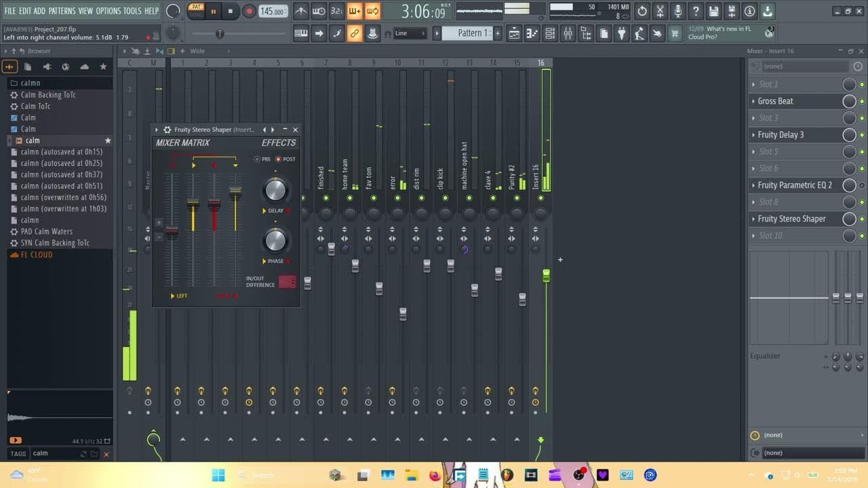Open the FILE menu
The height and width of the screenshot is (488, 868).
pyautogui.click(x=10, y=11)
